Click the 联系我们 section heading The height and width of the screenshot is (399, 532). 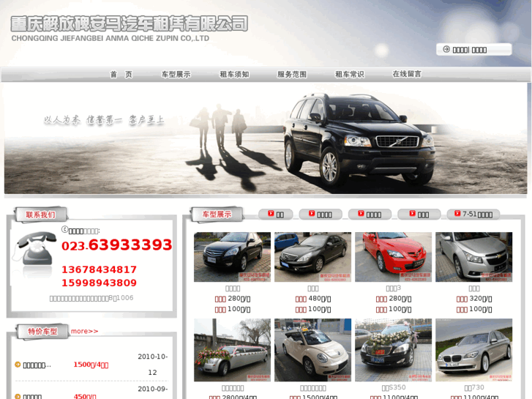40,215
